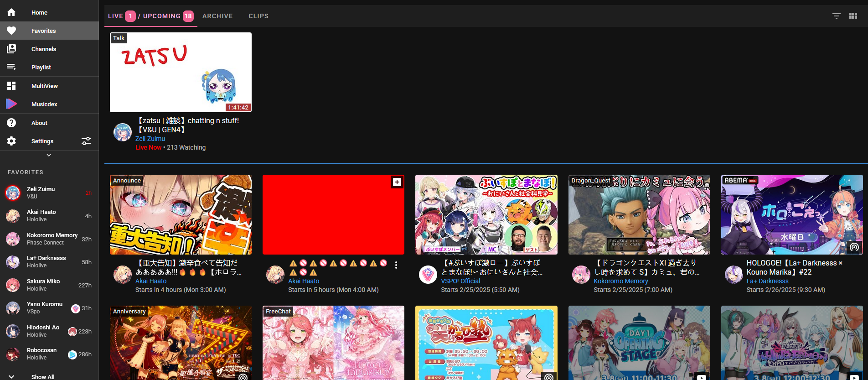The image size is (868, 380).
Task: Expand favorites list with Show All
Action: (x=49, y=377)
